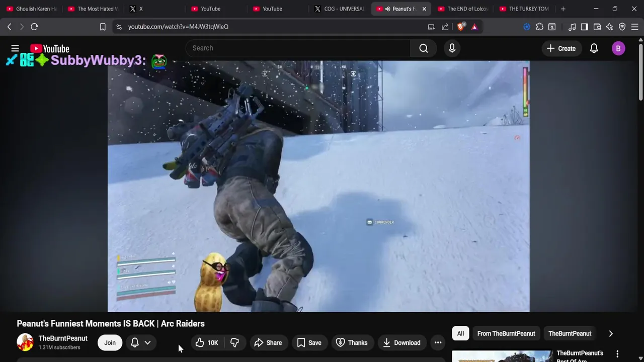
Task: Select the second TheBurntPeanut chip
Action: point(570,333)
